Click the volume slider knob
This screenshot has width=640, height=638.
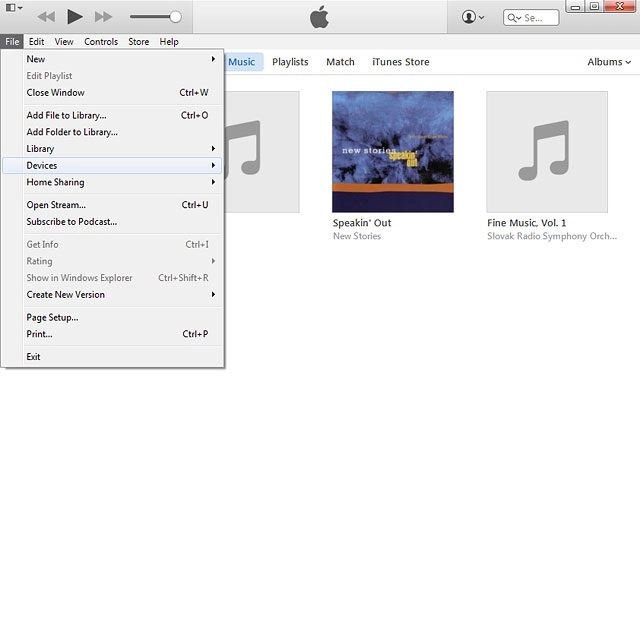tap(176, 17)
